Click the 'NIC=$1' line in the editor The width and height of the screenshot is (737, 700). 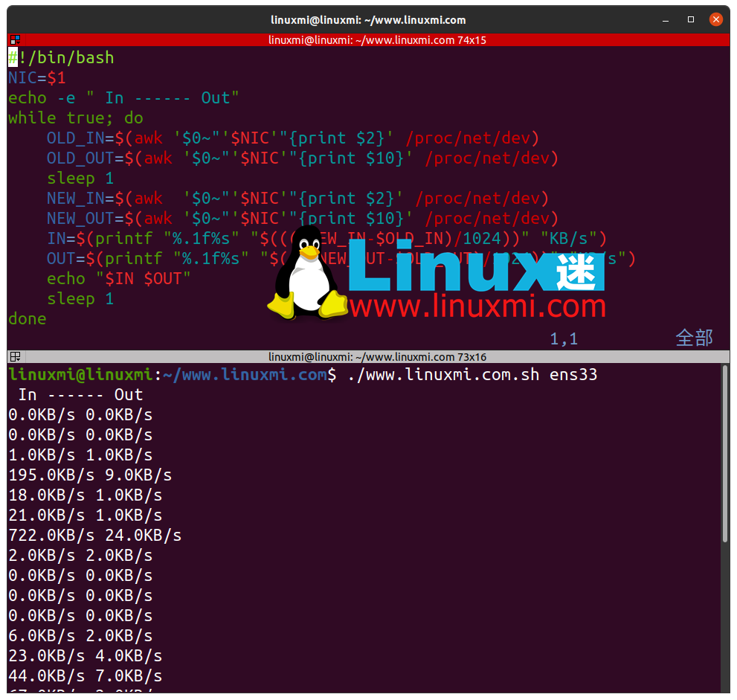pyautogui.click(x=37, y=78)
